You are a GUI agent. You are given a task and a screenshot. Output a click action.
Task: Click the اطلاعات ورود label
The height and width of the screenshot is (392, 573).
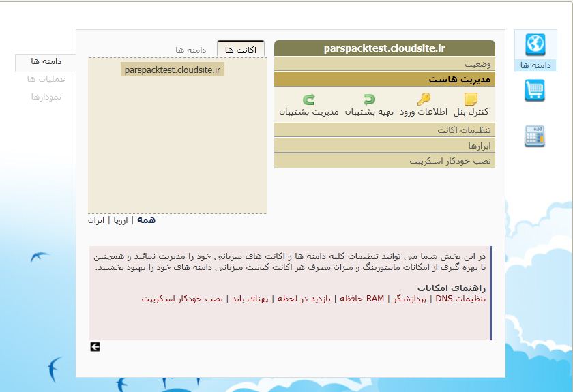coord(424,112)
